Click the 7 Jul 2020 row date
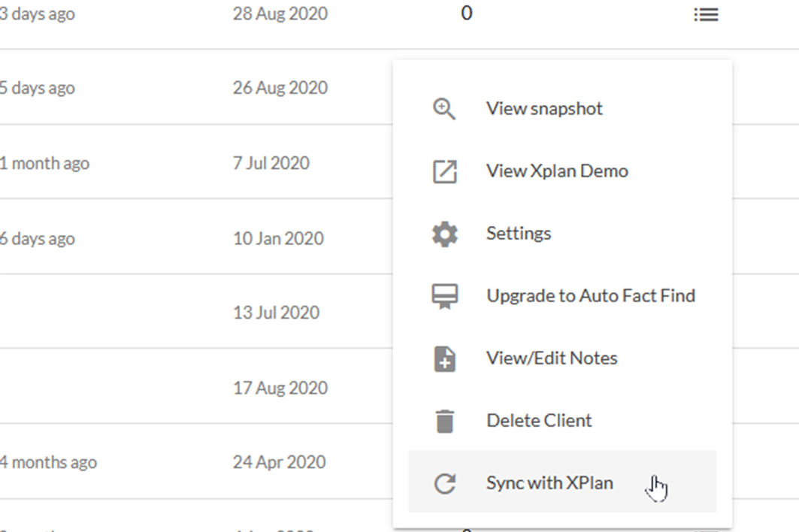The width and height of the screenshot is (799, 532). pos(271,163)
